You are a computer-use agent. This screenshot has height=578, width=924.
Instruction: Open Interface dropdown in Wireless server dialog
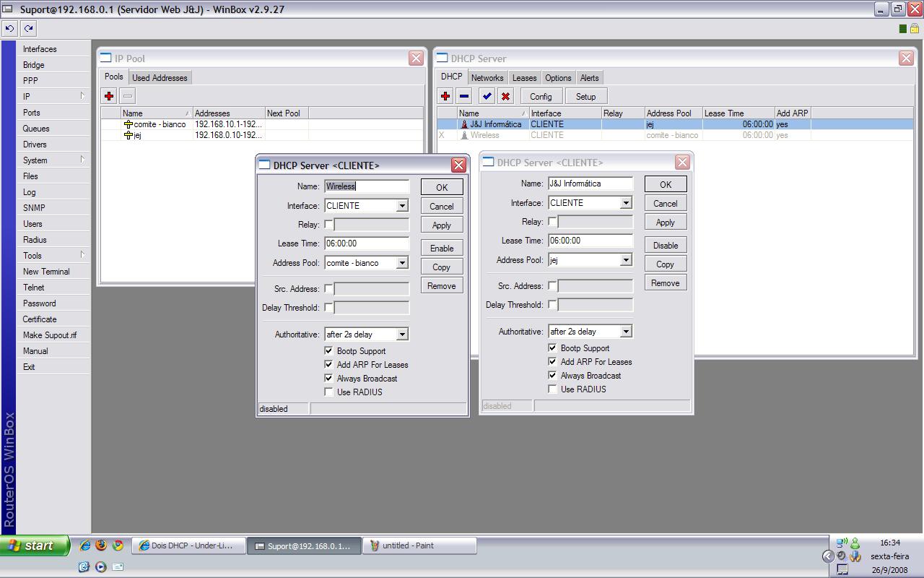pyautogui.click(x=402, y=206)
